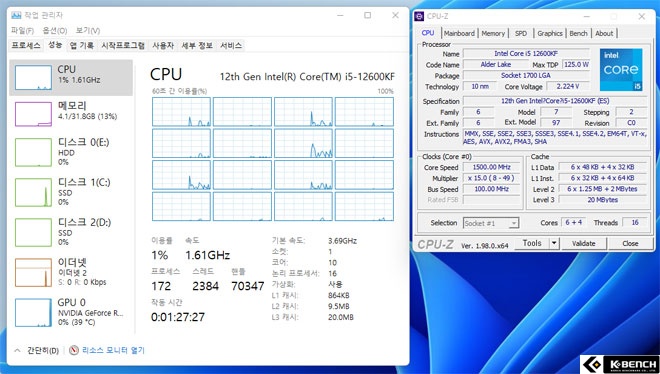Expand the Tools dropdown arrow
This screenshot has height=374, width=660.
554,243
